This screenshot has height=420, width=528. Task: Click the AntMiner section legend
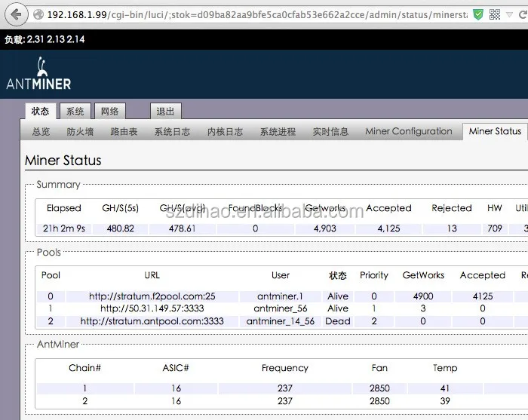tap(58, 345)
